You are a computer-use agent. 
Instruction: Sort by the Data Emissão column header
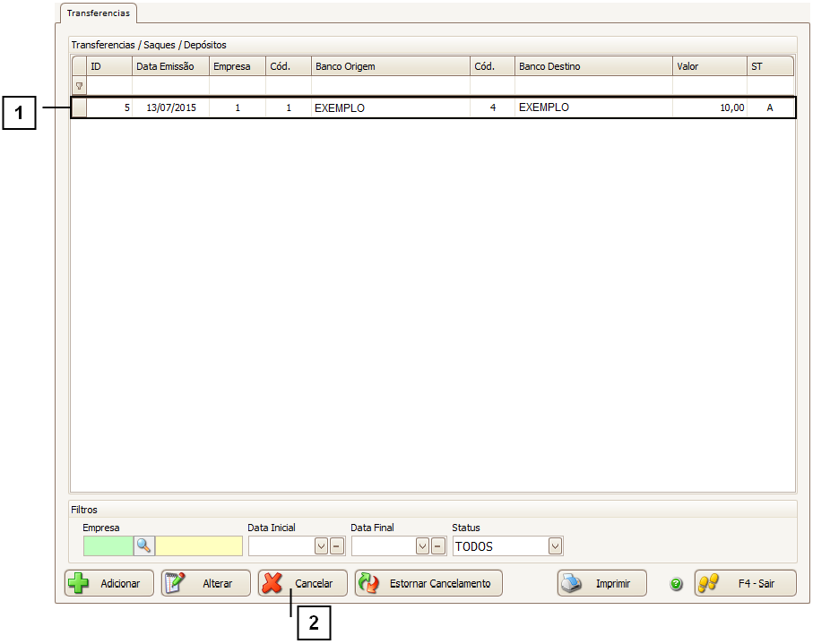point(170,66)
